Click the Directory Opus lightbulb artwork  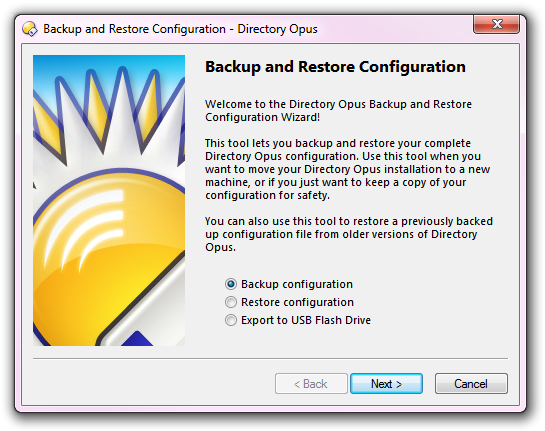click(109, 200)
